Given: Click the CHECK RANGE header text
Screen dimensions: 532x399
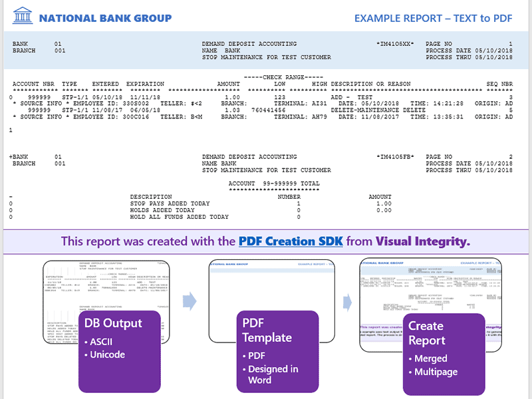Looking at the screenshot, I should 283,77.
